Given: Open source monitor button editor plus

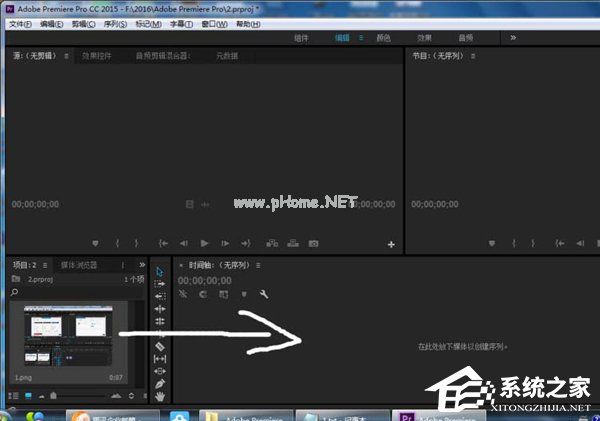Looking at the screenshot, I should pos(391,245).
